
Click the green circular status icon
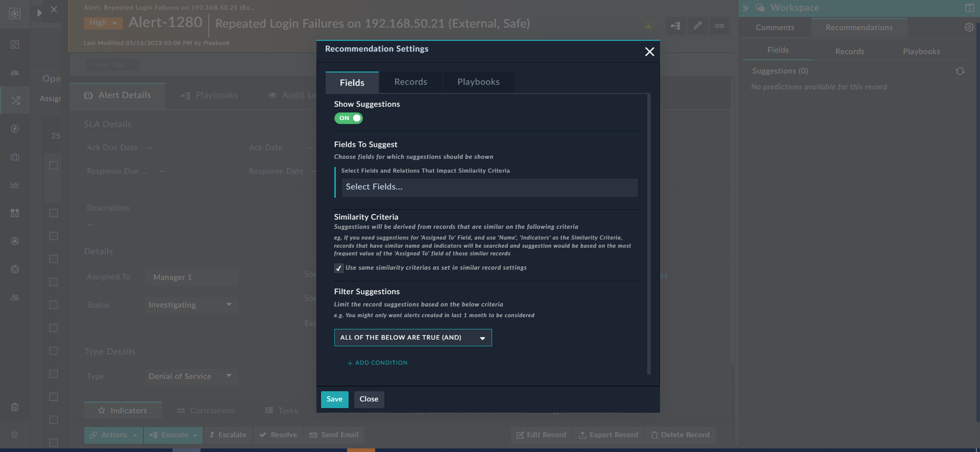649,26
